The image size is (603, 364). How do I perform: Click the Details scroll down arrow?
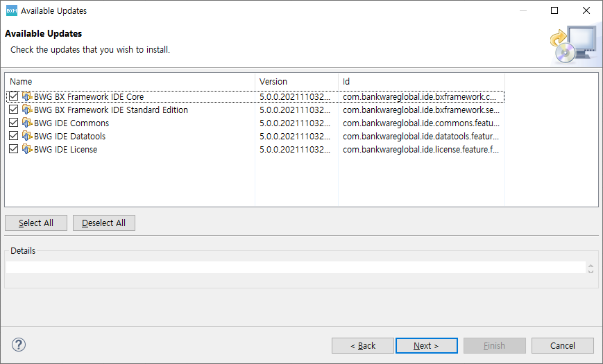[591, 271]
